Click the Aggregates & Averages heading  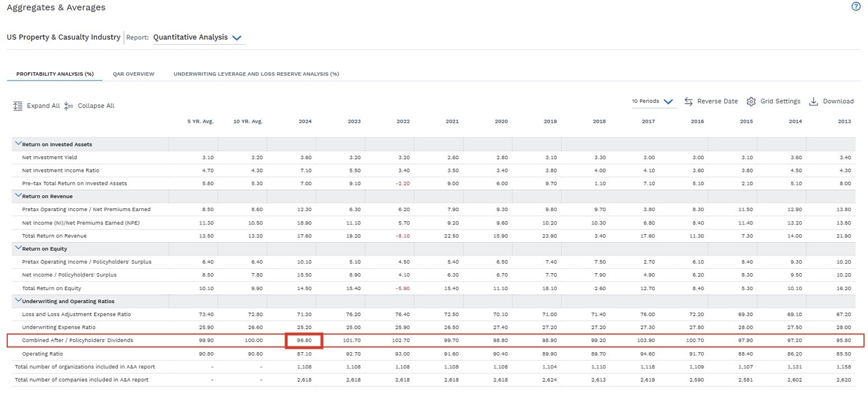pyautogui.click(x=56, y=7)
